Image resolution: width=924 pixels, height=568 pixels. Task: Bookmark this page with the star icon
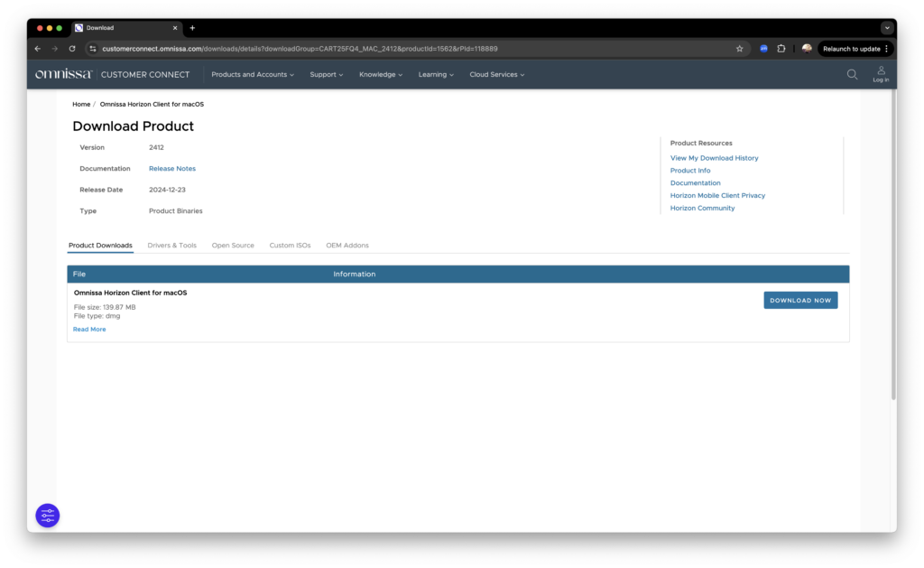pos(739,48)
